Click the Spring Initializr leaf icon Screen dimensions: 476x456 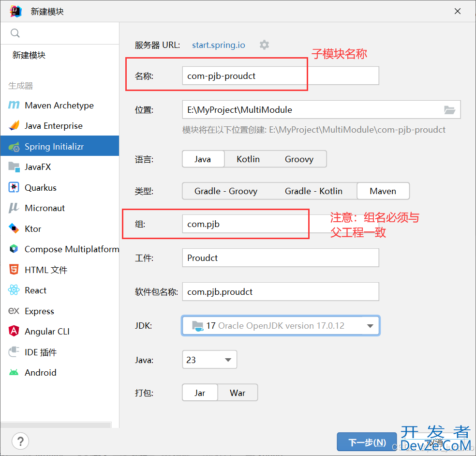point(14,146)
